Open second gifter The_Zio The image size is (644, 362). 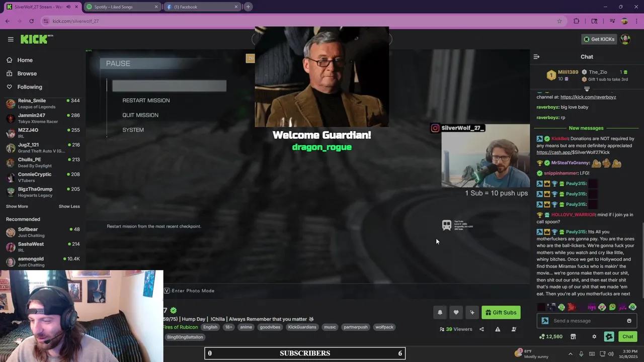(x=598, y=72)
